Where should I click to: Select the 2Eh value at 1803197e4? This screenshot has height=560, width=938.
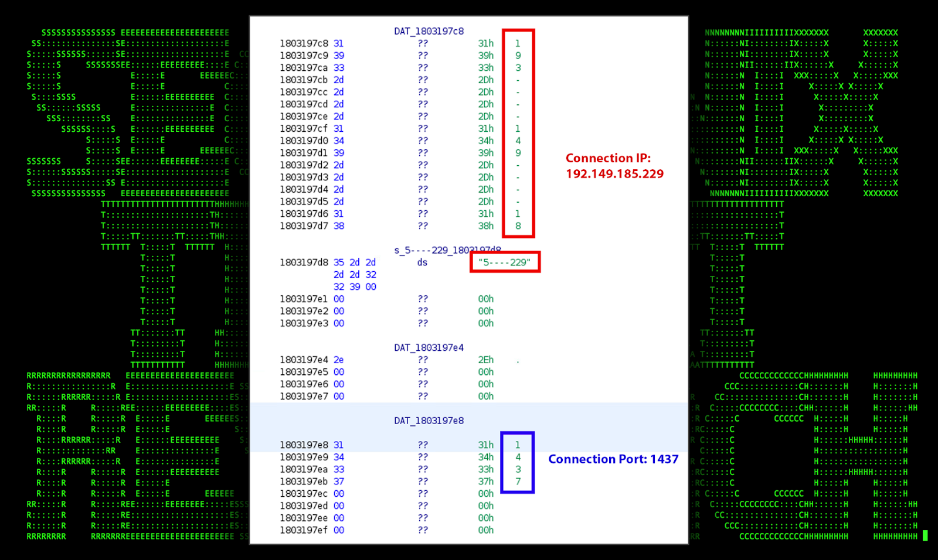pyautogui.click(x=485, y=360)
